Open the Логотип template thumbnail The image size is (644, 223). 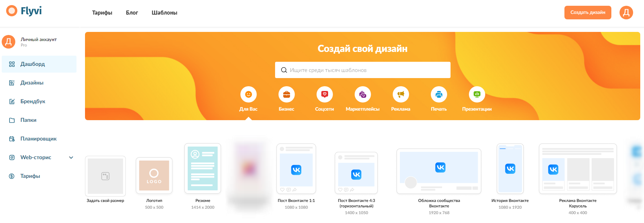click(154, 176)
